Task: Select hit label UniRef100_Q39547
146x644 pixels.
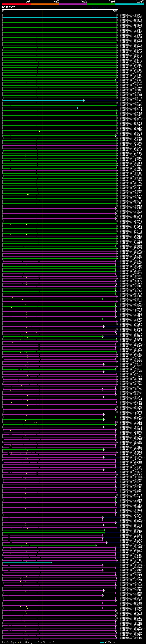Action: click(x=131, y=543)
